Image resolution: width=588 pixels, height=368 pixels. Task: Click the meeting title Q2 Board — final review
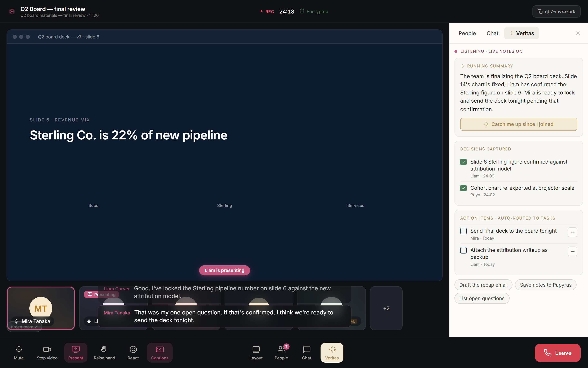[53, 9]
